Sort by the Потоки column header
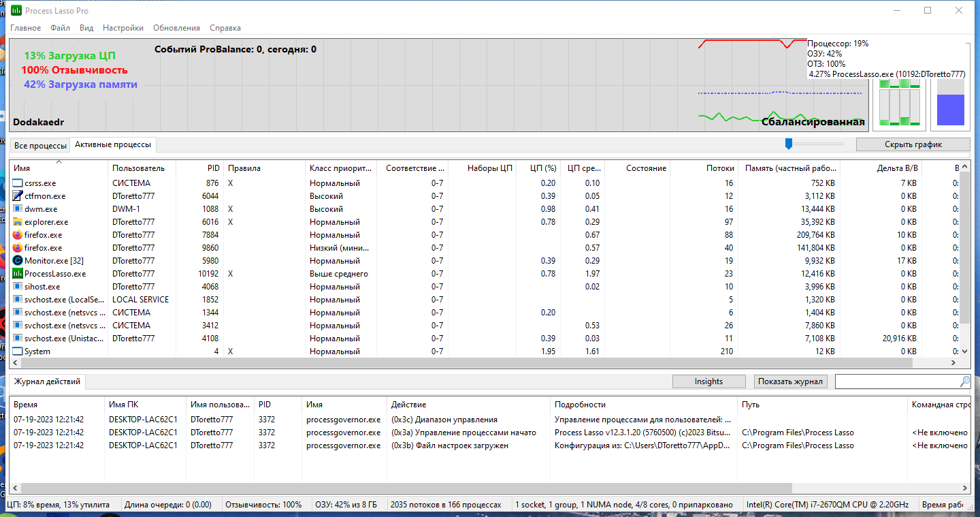The width and height of the screenshot is (980, 517). (704, 168)
